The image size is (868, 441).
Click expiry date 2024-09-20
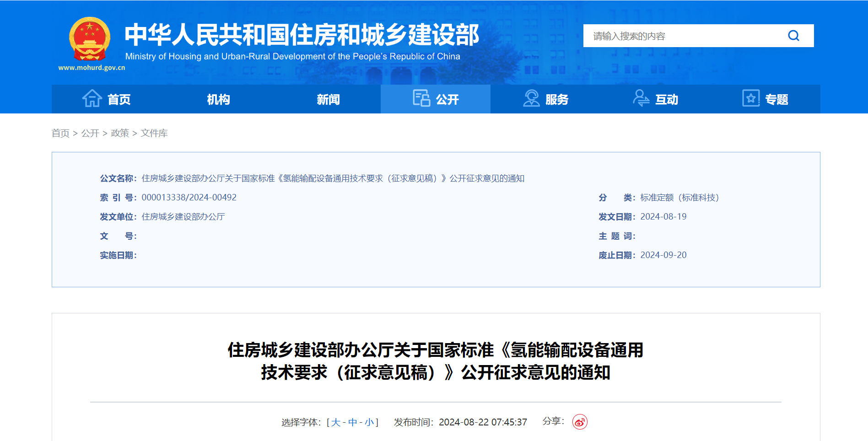point(663,255)
